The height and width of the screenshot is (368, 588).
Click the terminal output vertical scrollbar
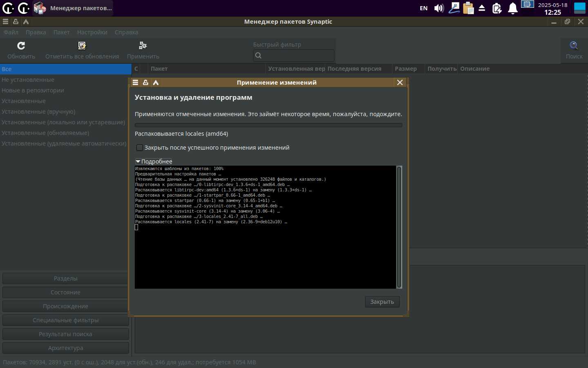(x=399, y=227)
